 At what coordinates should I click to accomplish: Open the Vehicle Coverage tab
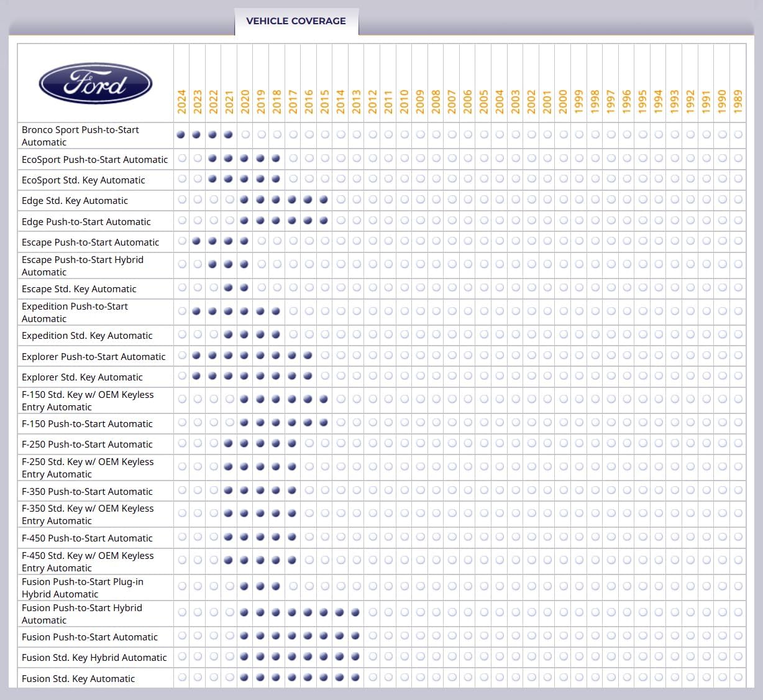point(296,21)
